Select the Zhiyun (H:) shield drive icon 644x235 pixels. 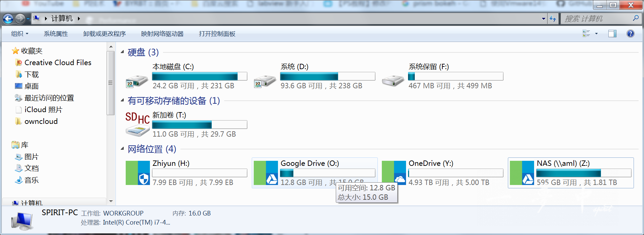tap(138, 173)
